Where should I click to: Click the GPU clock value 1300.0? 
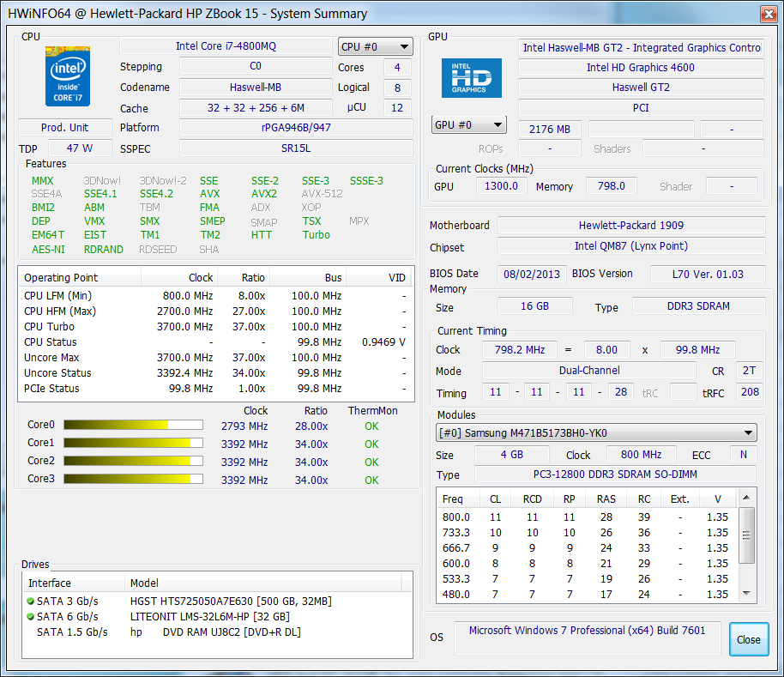point(501,186)
